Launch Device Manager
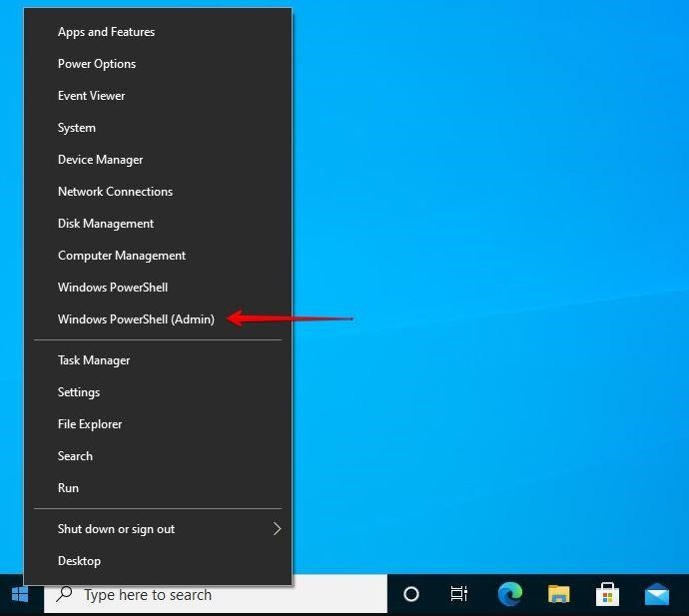Viewport: 689px width, 616px height. (x=100, y=160)
